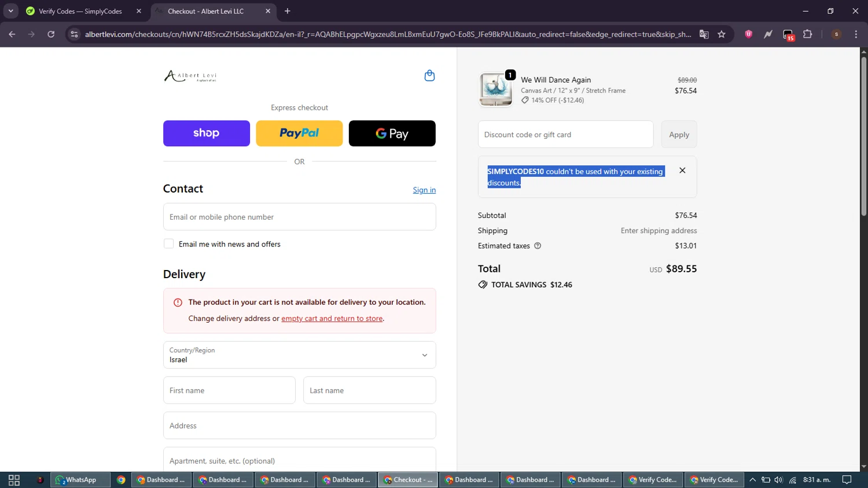The width and height of the screenshot is (868, 488).
Task: Pay using the Google Pay button
Action: point(392,133)
